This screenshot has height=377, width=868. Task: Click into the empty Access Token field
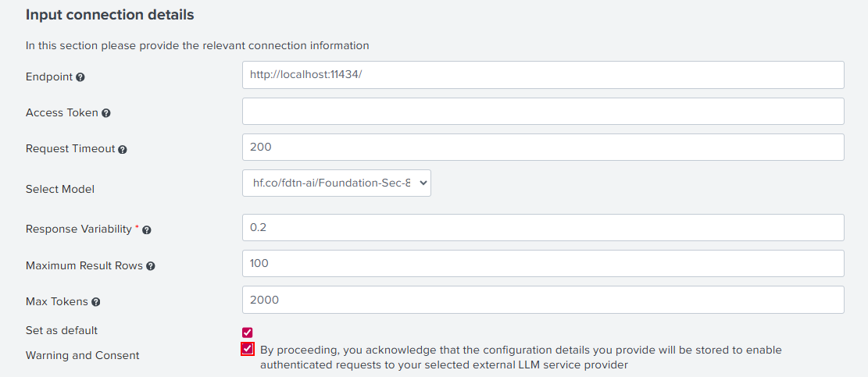[543, 111]
